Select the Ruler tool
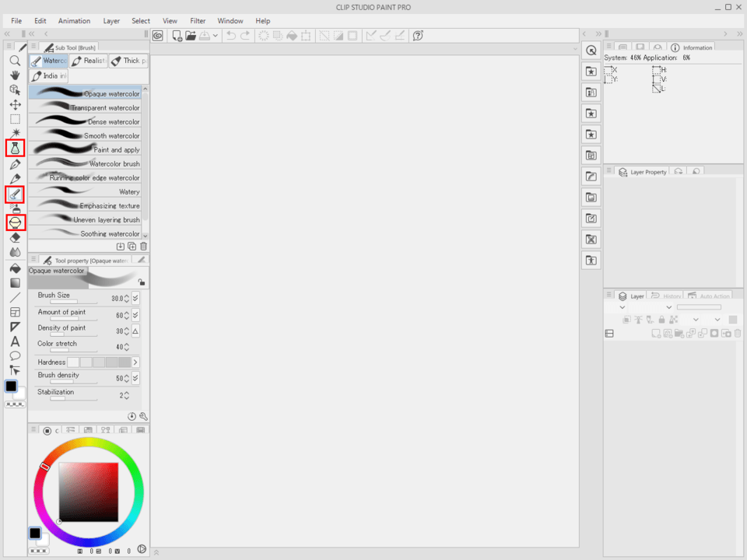 tap(15, 327)
